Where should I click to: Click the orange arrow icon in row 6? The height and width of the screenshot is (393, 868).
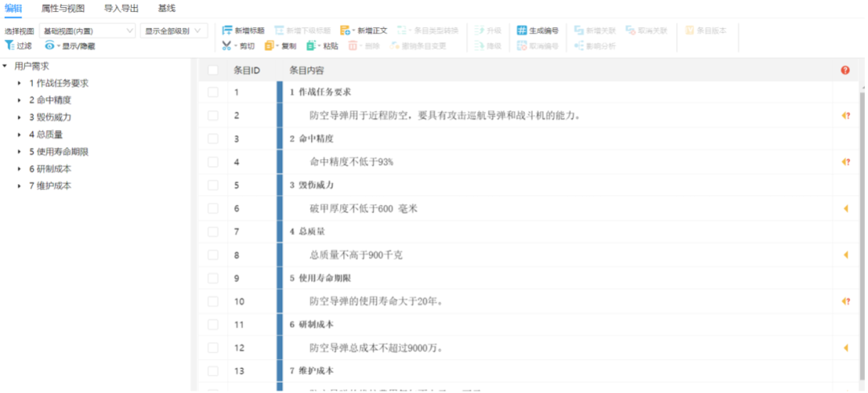(x=845, y=208)
